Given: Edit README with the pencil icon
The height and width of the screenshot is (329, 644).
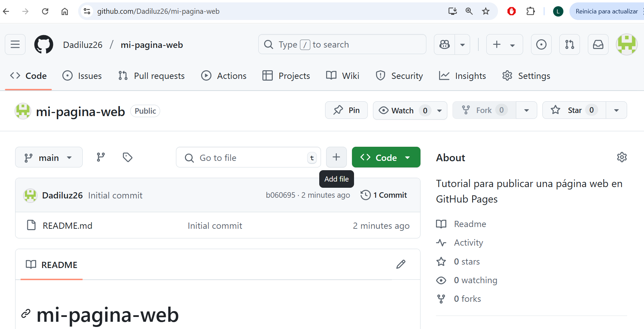Looking at the screenshot, I should (401, 264).
